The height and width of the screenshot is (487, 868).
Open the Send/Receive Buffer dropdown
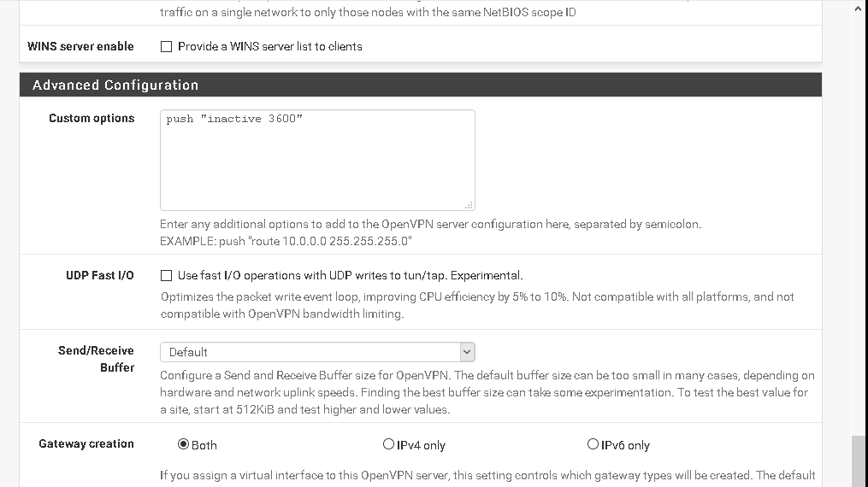click(x=317, y=352)
